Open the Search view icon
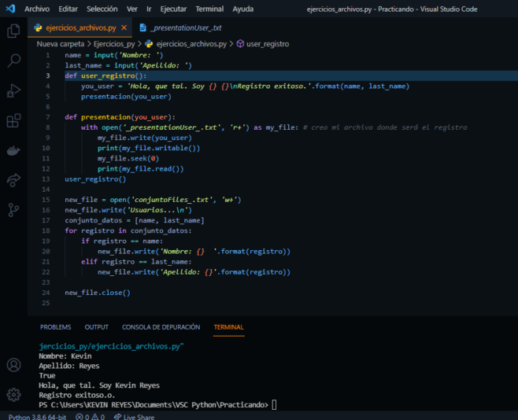 click(x=13, y=61)
